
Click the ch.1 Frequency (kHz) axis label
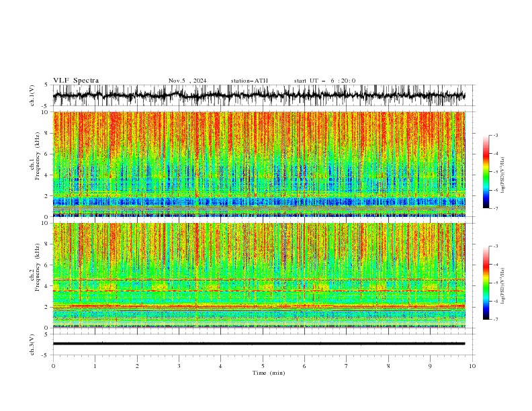tap(35, 156)
